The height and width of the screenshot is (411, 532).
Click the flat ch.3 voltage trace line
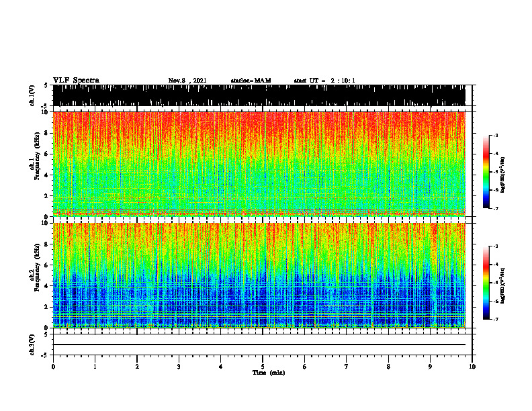259,345
